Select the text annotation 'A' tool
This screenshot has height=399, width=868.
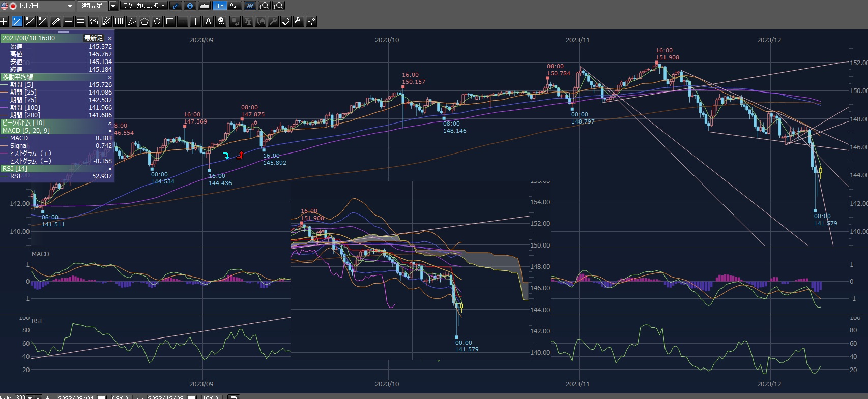pos(208,21)
